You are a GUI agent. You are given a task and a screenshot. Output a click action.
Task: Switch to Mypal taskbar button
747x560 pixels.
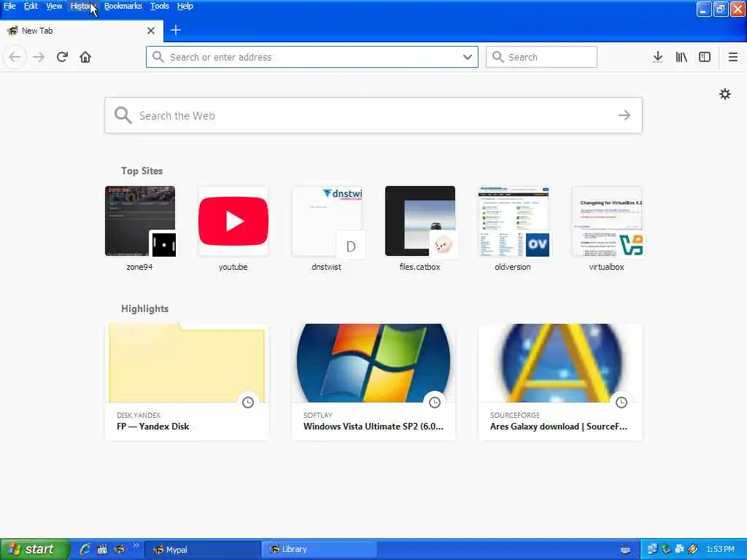click(202, 550)
